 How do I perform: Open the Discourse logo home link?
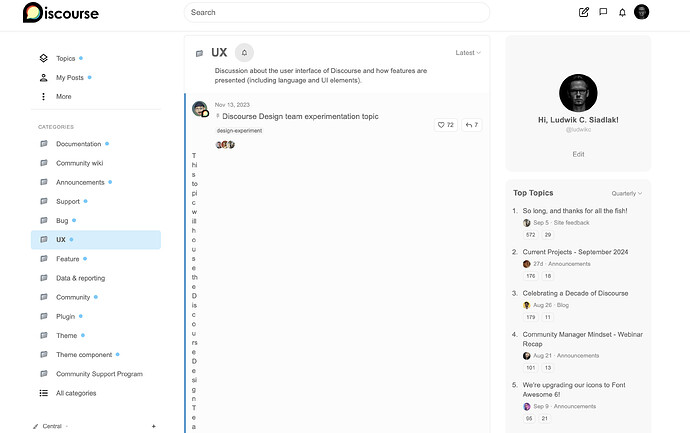pos(61,12)
